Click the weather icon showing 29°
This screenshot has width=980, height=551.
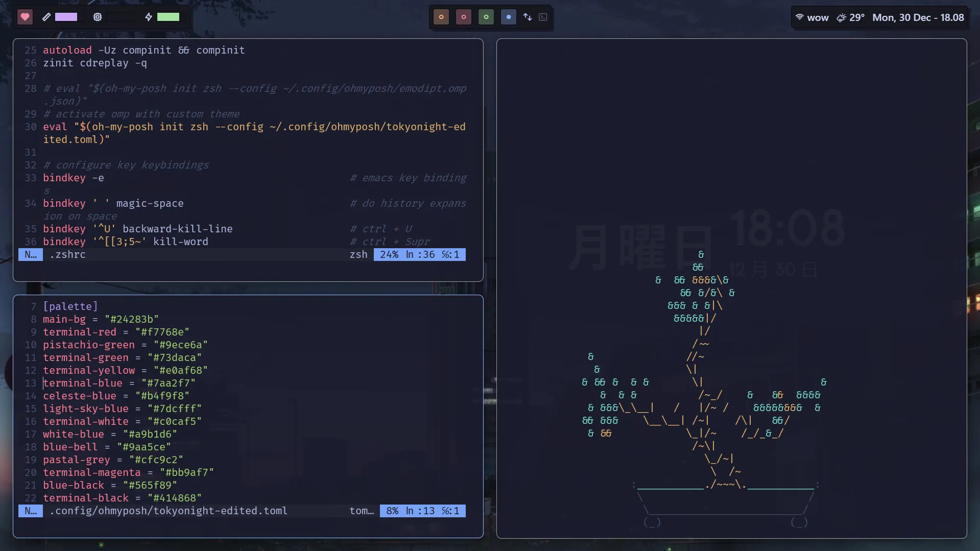pos(841,18)
